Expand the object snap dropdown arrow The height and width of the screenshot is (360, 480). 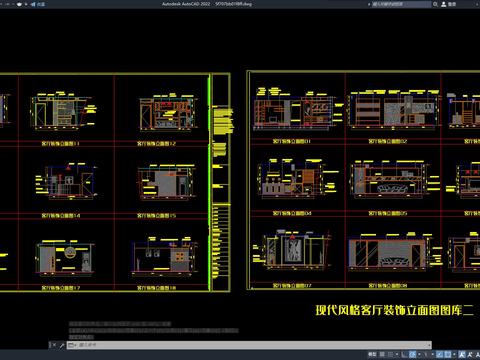454,354
